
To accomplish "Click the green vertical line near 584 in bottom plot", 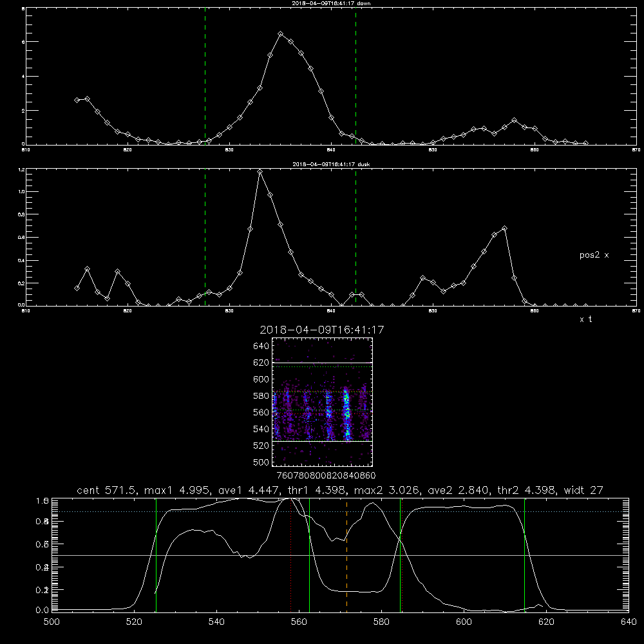I will 400,554.
